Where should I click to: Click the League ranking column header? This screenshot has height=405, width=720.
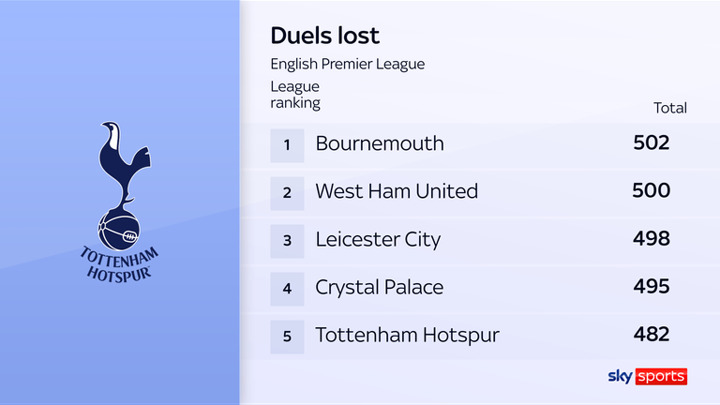pyautogui.click(x=296, y=95)
